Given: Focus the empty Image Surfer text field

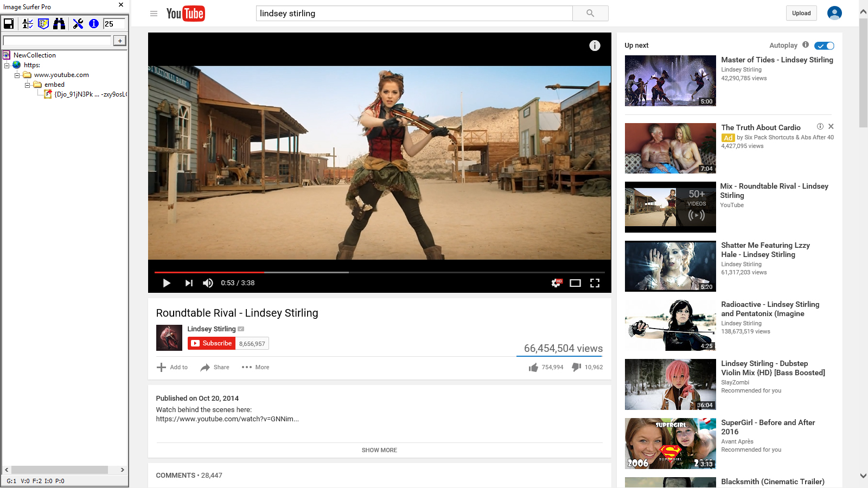Looking at the screenshot, I should pyautogui.click(x=58, y=41).
